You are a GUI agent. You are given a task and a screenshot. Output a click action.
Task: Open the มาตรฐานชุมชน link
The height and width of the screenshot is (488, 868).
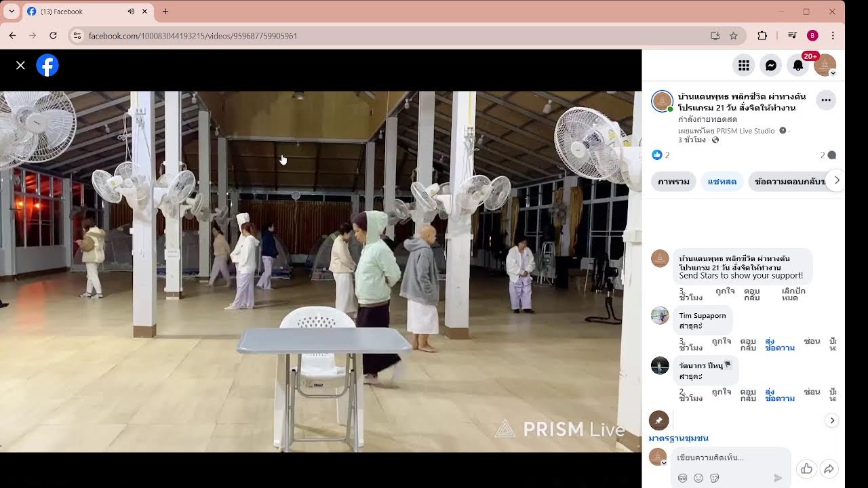tap(678, 439)
